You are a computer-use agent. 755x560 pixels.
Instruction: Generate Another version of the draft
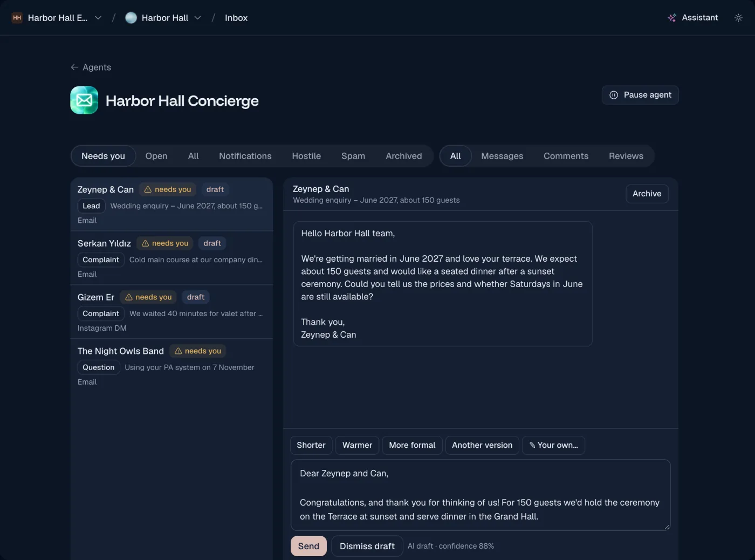tap(482, 445)
